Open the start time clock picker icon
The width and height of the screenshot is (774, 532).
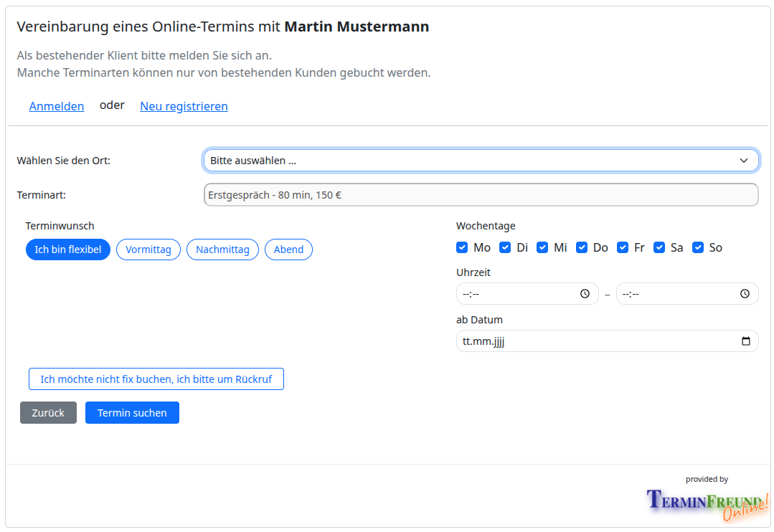(x=585, y=294)
